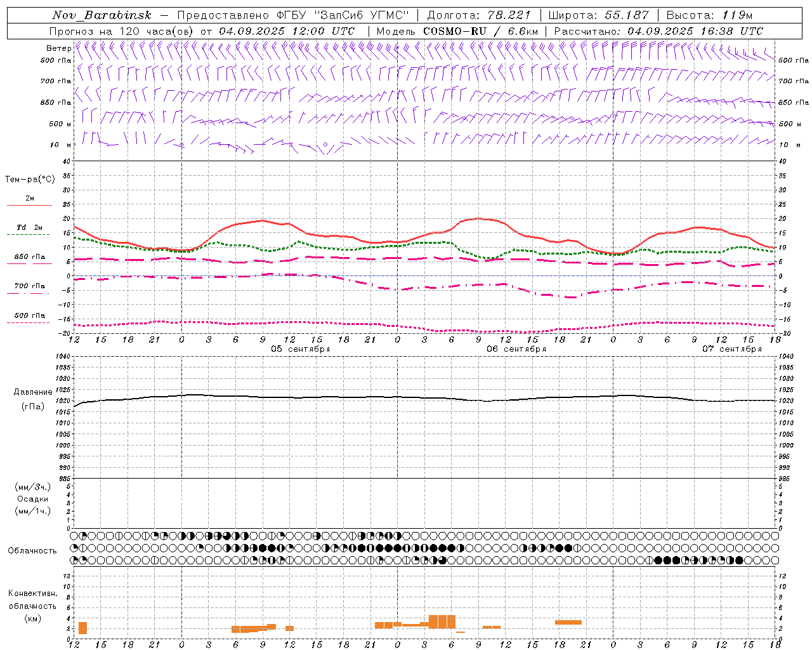Click the Долгота: 78.221 value
The height and width of the screenshot is (650, 812).
point(479,15)
